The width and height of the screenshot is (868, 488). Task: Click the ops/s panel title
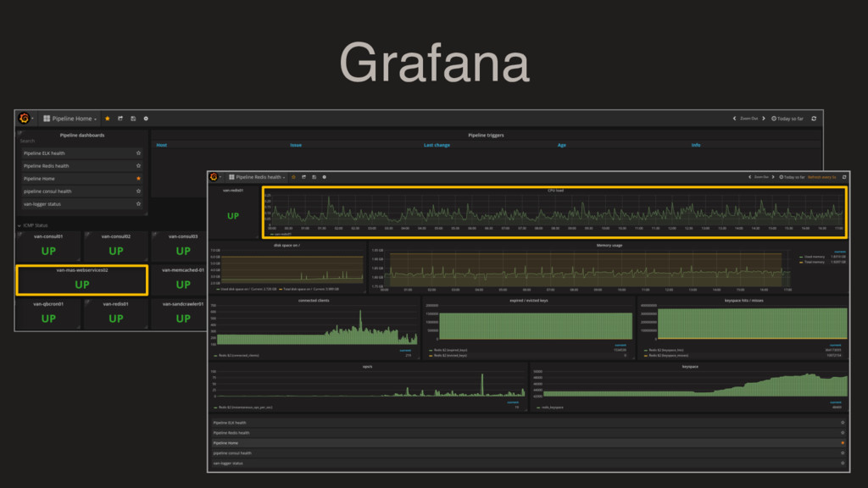point(368,366)
